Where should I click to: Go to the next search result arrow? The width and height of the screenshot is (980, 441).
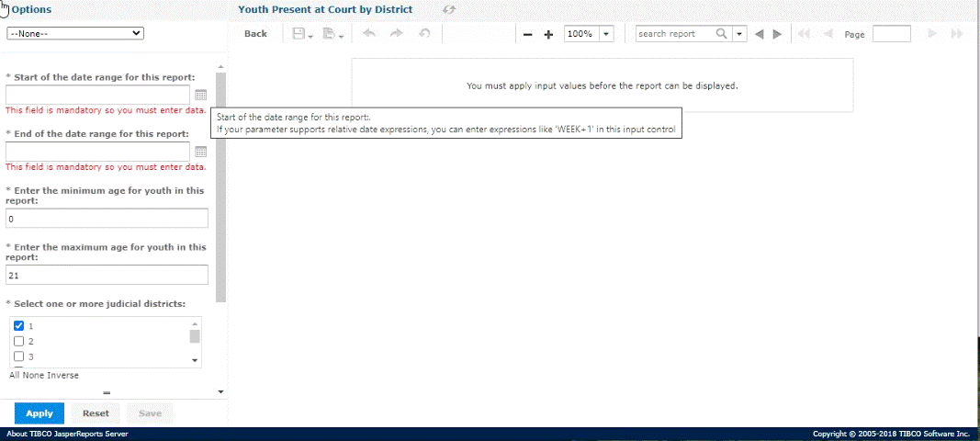coord(777,34)
